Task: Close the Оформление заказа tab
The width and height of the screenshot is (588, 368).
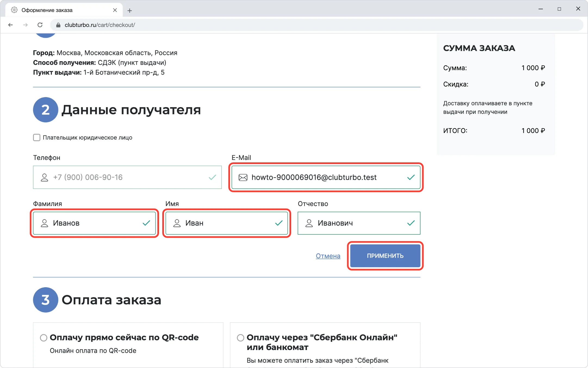Action: 115,10
